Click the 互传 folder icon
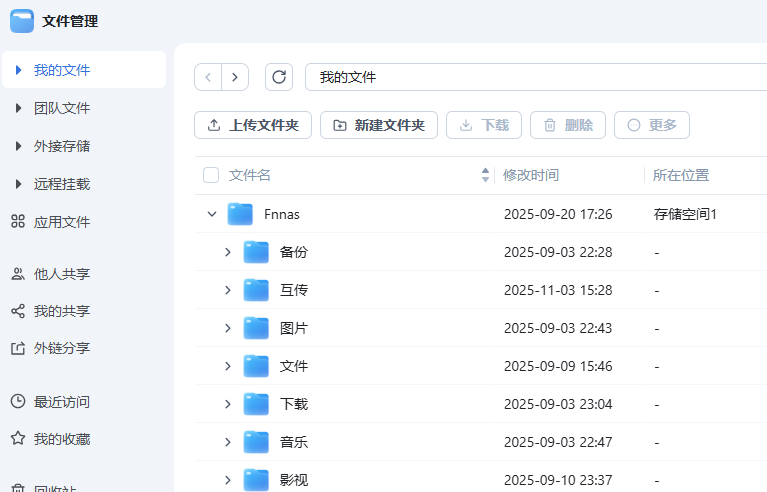This screenshot has width=767, height=492. [256, 290]
